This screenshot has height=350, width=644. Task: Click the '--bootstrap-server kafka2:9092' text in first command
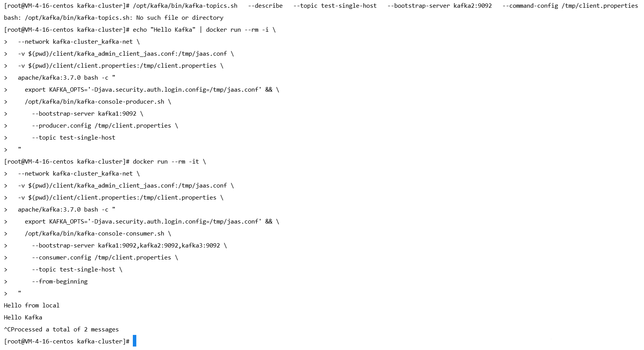click(x=440, y=6)
